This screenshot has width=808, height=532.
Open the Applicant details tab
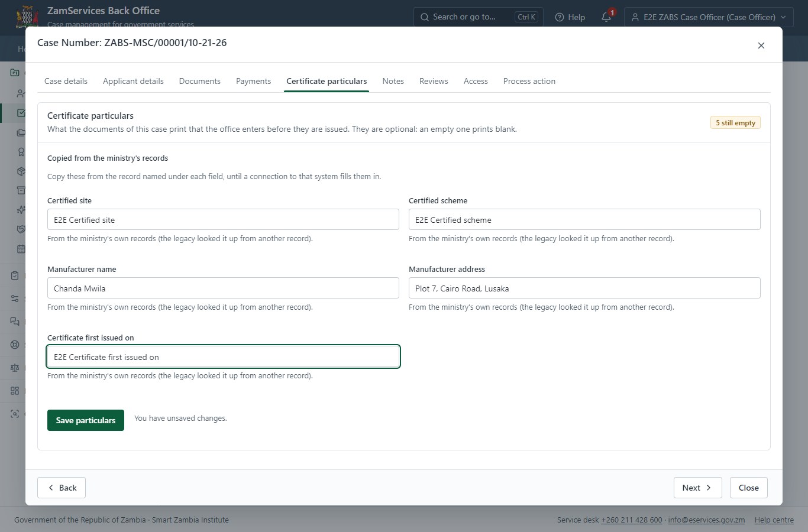point(133,81)
